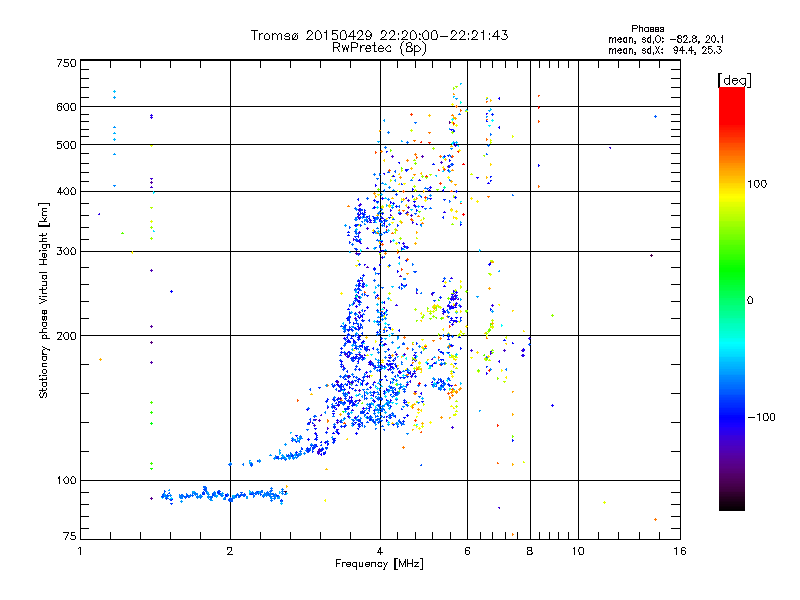800x600 pixels.
Task: Click the '100' colorbar tick label
Action: coord(757,184)
